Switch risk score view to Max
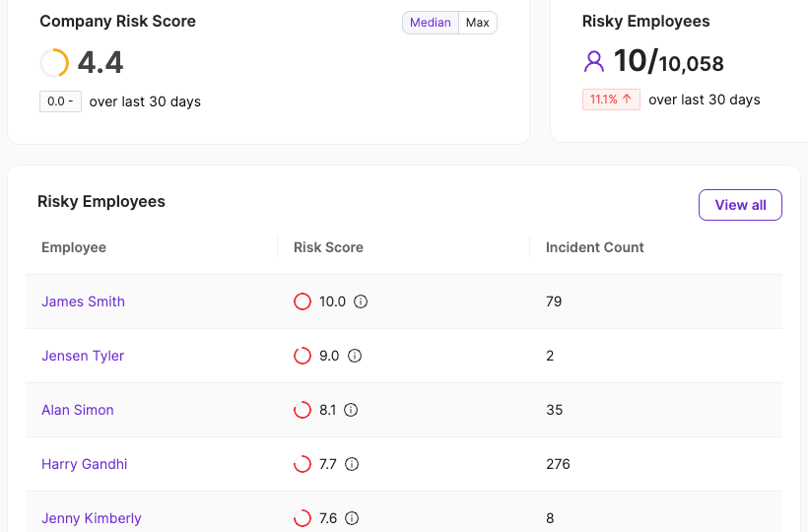The height and width of the screenshot is (532, 808). click(x=478, y=23)
